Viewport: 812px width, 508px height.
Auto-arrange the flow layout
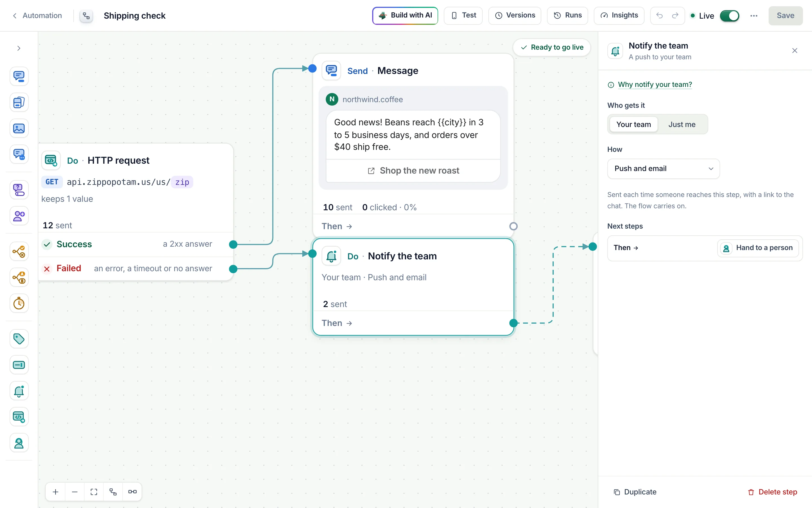tap(113, 492)
